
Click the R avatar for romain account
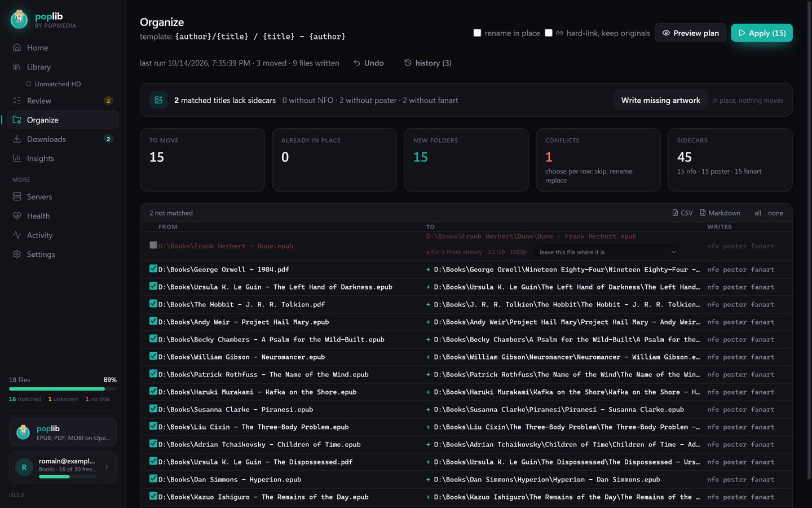pyautogui.click(x=24, y=467)
